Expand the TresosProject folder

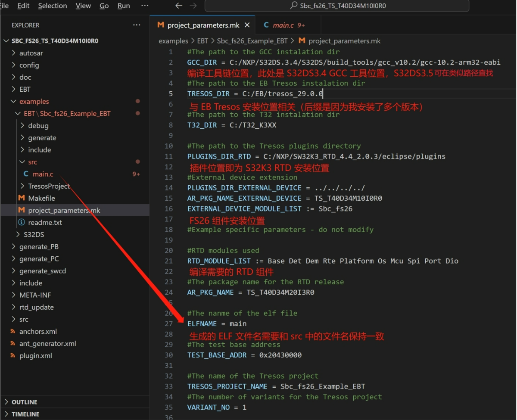tap(49, 186)
